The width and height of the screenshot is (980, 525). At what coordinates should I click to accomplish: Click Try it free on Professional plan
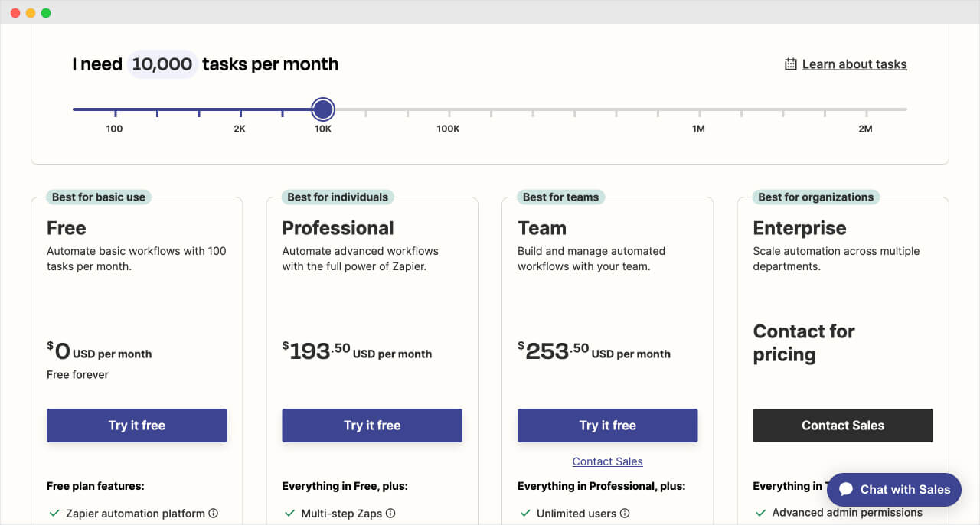(372, 426)
